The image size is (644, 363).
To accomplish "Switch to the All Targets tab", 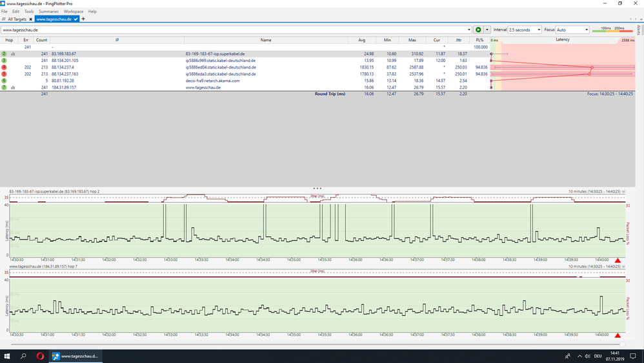I will [x=16, y=19].
